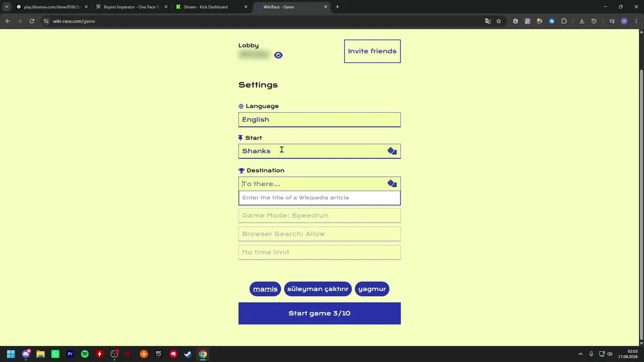The width and height of the screenshot is (644, 362).
Task: Open the Shazam extension icon
Action: (x=551, y=21)
